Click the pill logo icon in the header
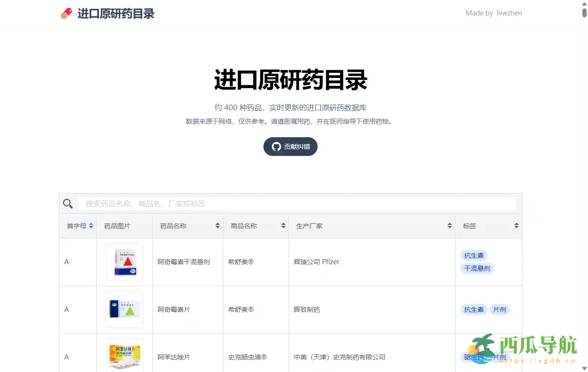The image size is (588, 372). 66,14
